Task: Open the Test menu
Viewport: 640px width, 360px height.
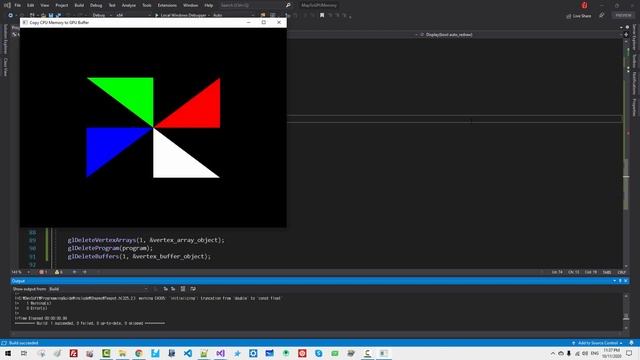Action: pos(112,5)
